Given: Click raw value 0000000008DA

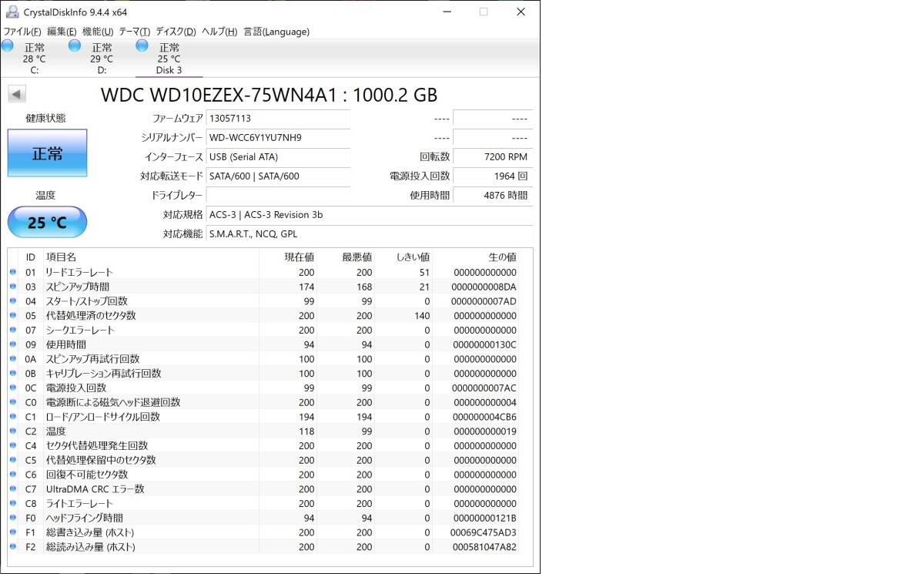Looking at the screenshot, I should tap(484, 287).
